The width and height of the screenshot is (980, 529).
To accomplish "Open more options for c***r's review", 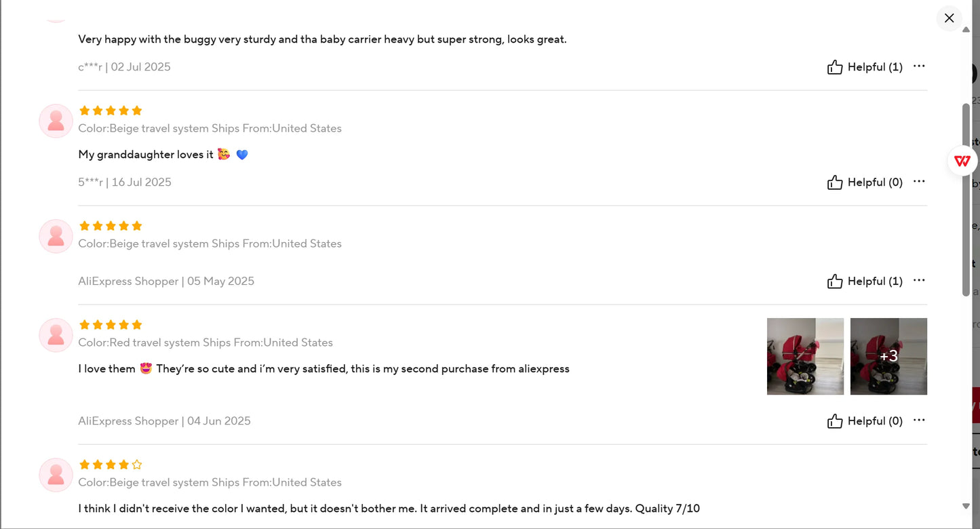I will coord(919,66).
